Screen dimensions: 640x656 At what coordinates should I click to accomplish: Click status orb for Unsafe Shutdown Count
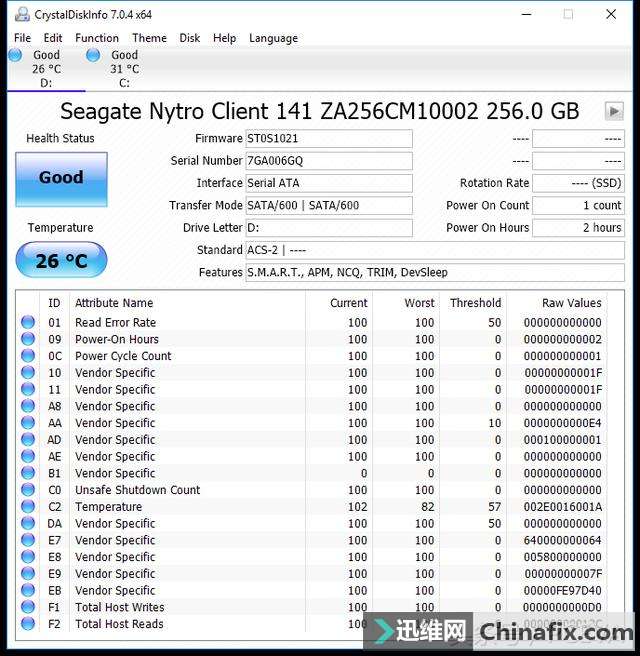(28, 489)
